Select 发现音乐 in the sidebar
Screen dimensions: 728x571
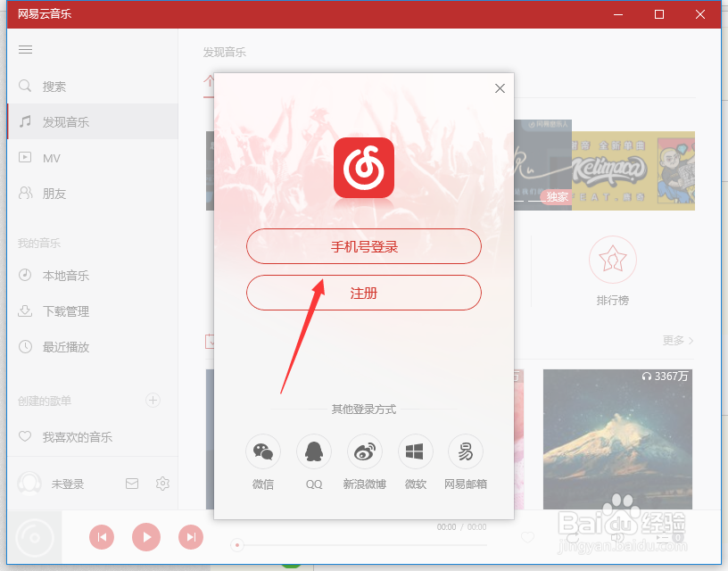click(x=93, y=121)
